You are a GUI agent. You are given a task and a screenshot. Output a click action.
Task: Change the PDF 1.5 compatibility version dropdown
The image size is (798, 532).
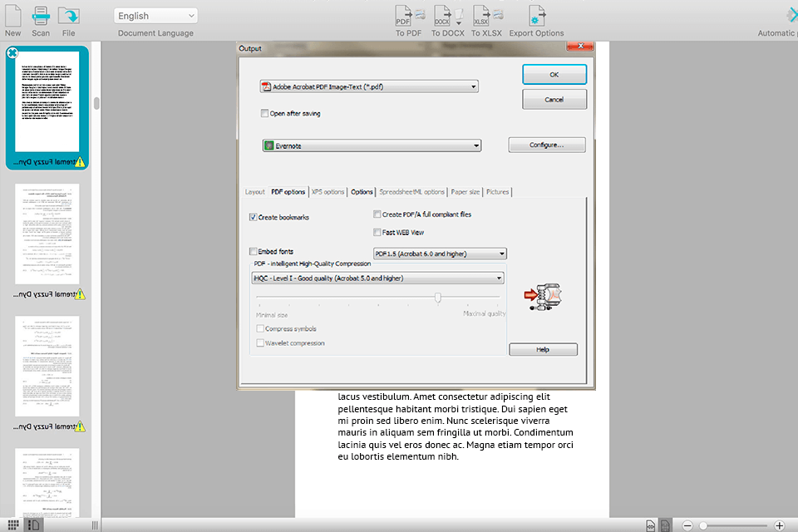point(440,253)
